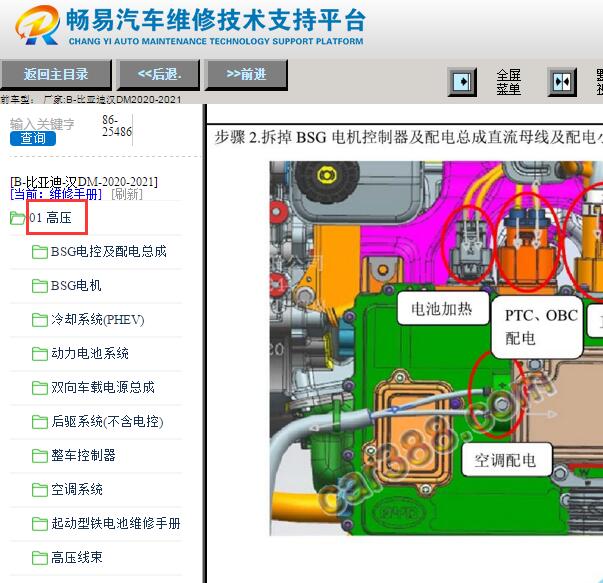The image size is (603, 583).
Task: Go forward with the >>前进 button
Action: pyautogui.click(x=246, y=75)
